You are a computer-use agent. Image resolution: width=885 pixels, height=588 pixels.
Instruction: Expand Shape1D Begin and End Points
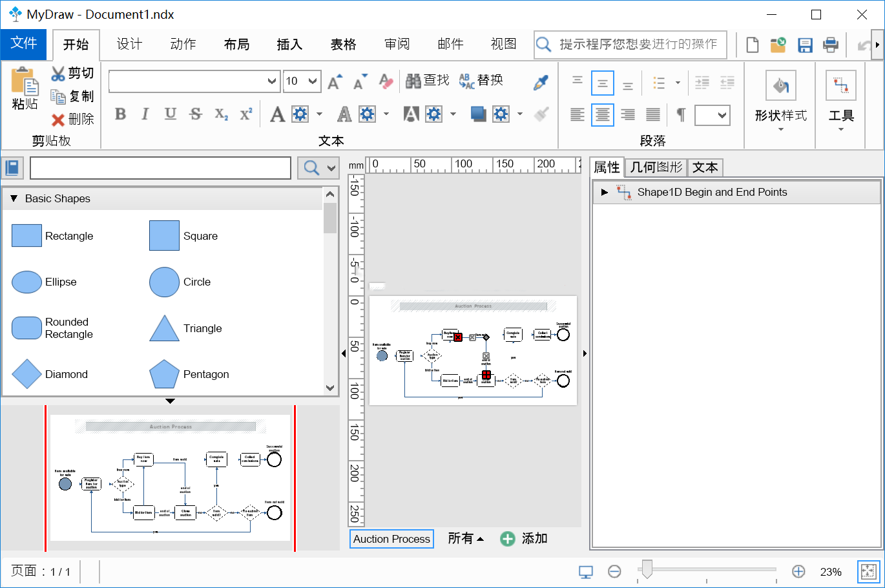(x=605, y=192)
